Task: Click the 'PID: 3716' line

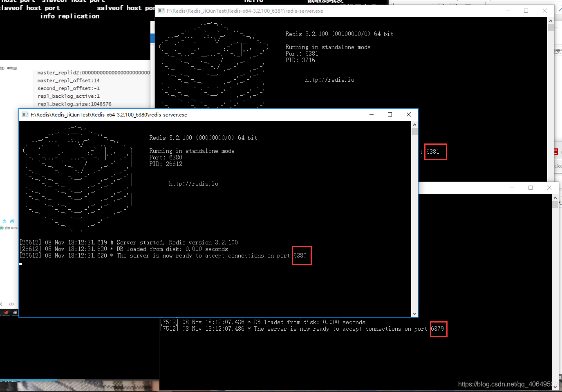Action: (300, 60)
